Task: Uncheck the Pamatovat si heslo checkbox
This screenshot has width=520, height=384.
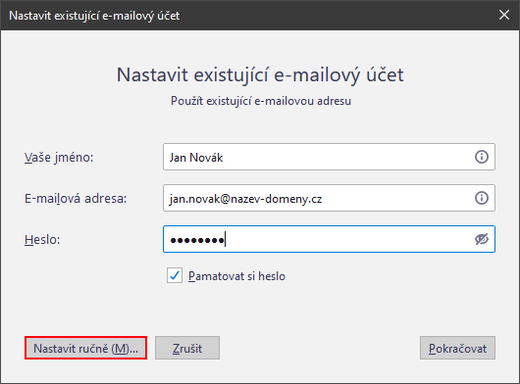Action: (x=175, y=275)
